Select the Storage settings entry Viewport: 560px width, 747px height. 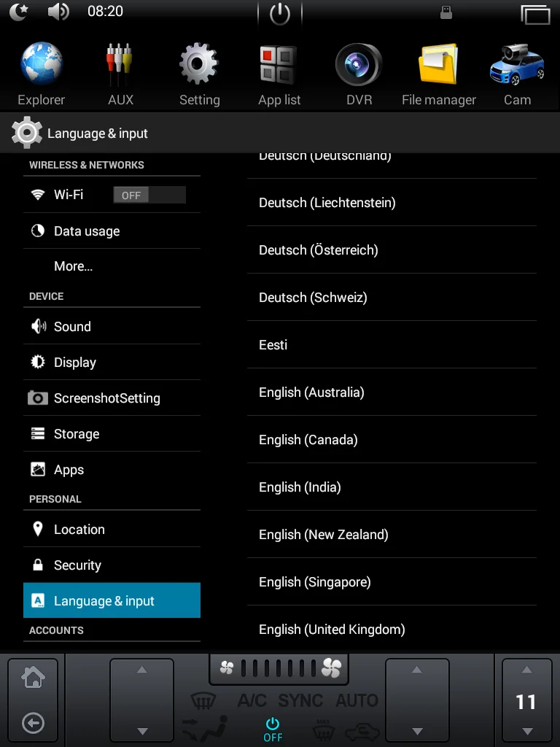[x=112, y=434]
